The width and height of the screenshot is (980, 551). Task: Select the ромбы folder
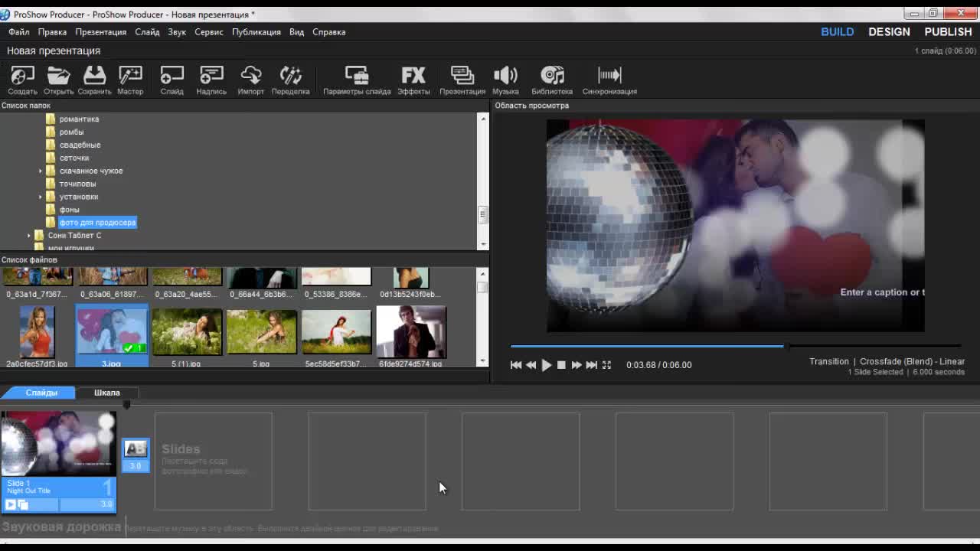coord(71,132)
